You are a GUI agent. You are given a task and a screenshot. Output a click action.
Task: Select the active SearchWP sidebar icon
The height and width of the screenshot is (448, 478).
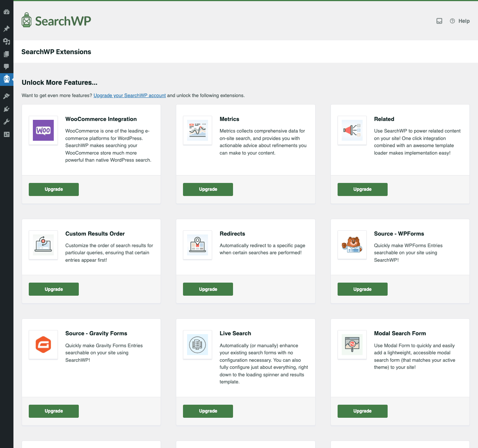6,79
